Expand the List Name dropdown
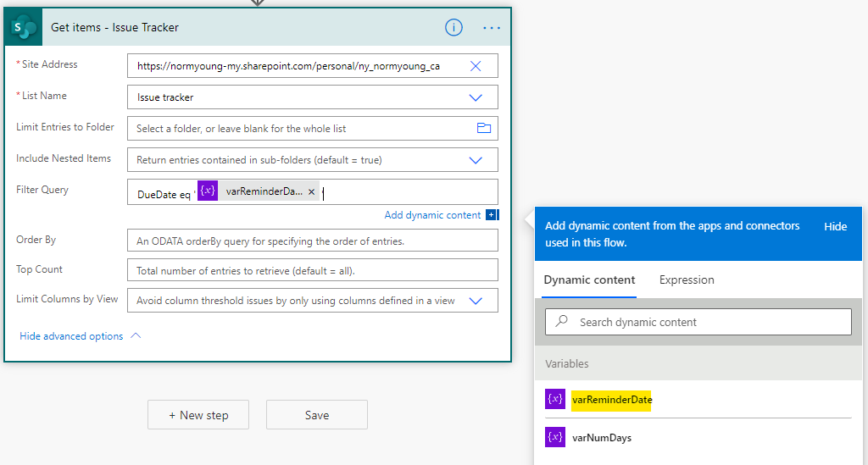This screenshot has height=465, width=868. (476, 97)
